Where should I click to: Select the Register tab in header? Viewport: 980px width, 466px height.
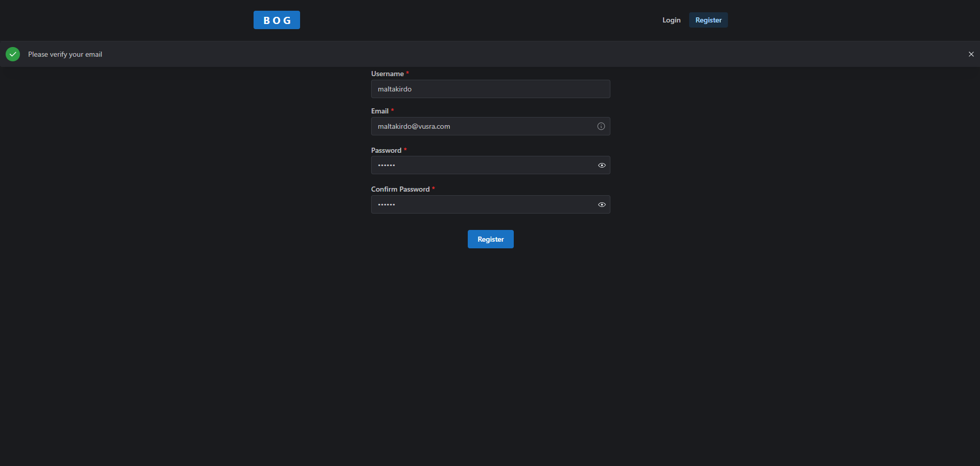708,20
